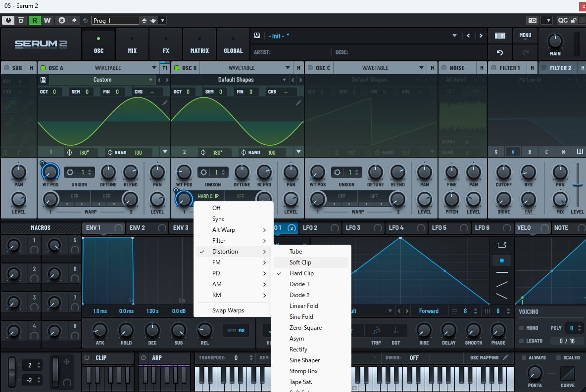Disable OSC B enable switch
586x392 pixels.
(x=177, y=68)
